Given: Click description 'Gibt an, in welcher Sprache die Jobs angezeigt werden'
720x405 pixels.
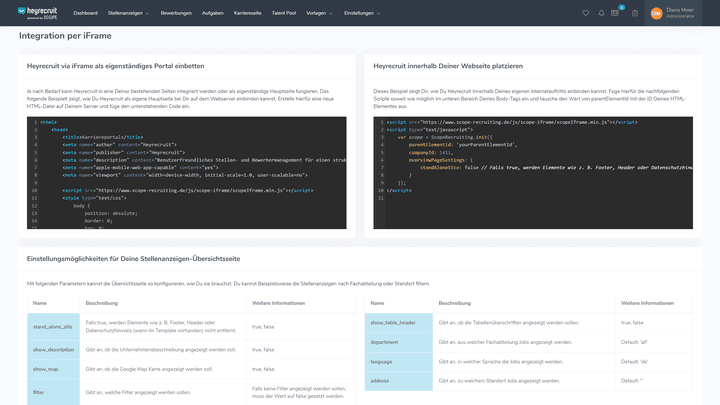Looking at the screenshot, I should click(501, 362).
